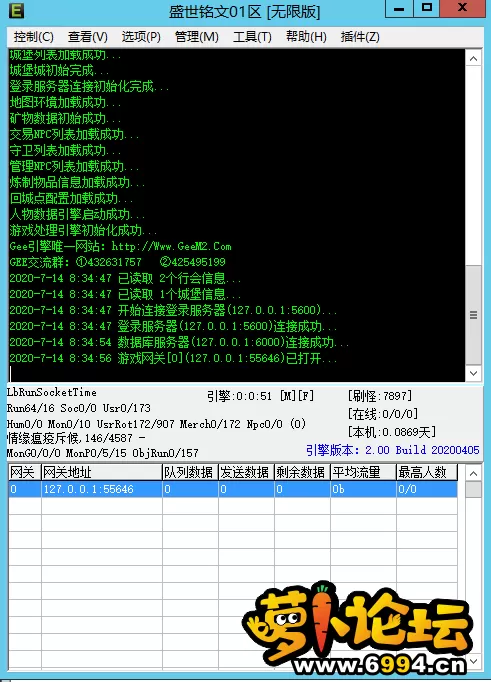
Task: Click the 平均流量 column header
Action: pyautogui.click(x=363, y=472)
